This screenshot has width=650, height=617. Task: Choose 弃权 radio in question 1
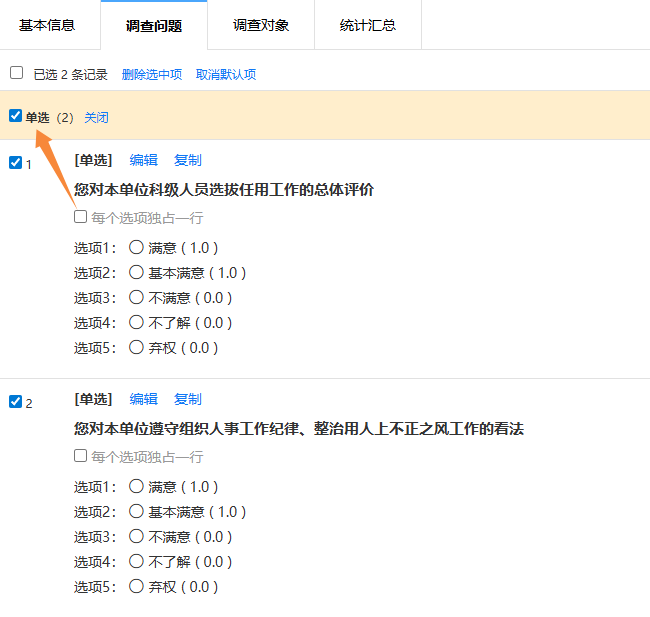tap(137, 348)
